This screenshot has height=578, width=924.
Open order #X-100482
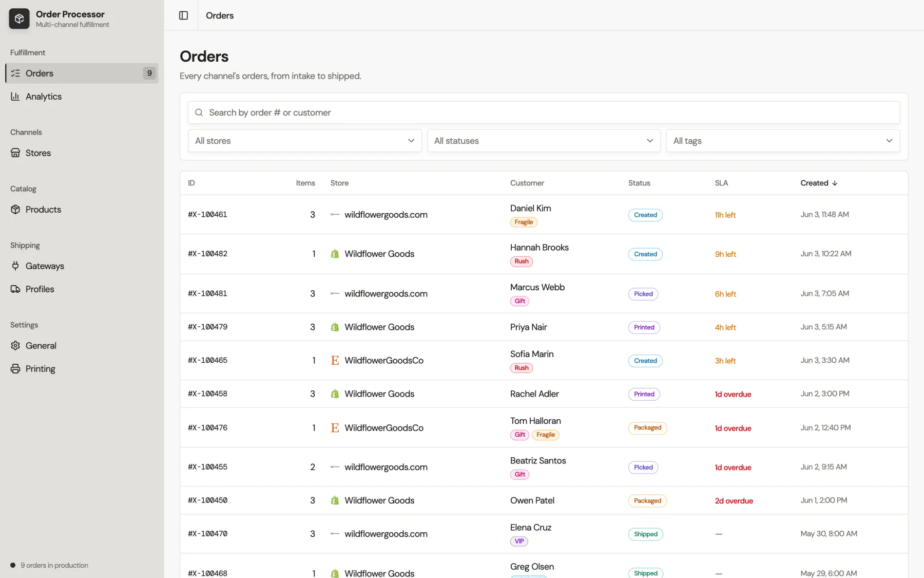point(207,254)
